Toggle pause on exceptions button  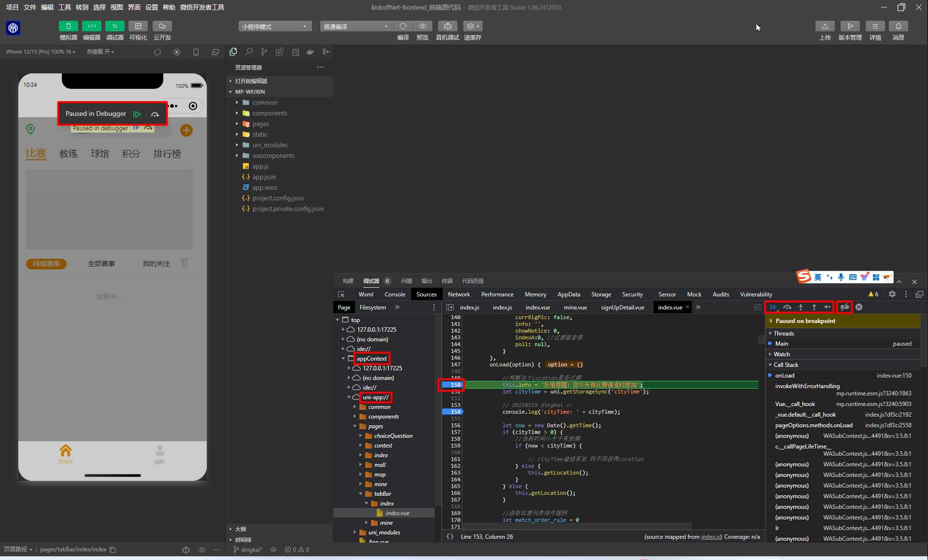(x=859, y=307)
